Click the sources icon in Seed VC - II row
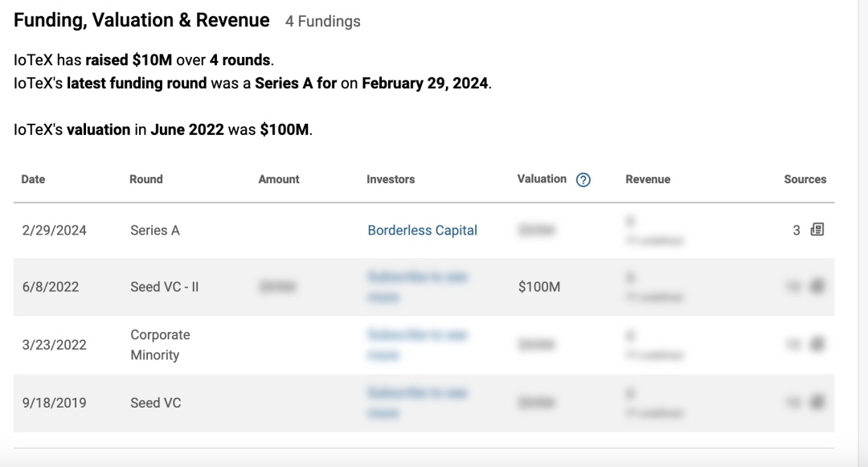This screenshot has height=467, width=868. [x=817, y=286]
